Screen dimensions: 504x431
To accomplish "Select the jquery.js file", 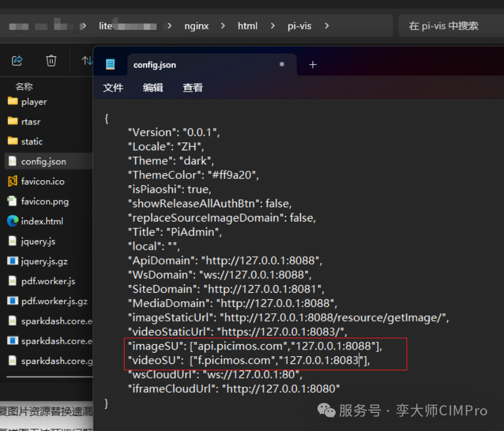I will click(x=38, y=241).
